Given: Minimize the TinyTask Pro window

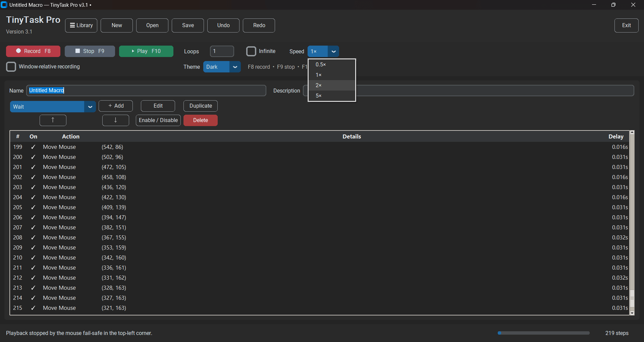Looking at the screenshot, I should (594, 5).
